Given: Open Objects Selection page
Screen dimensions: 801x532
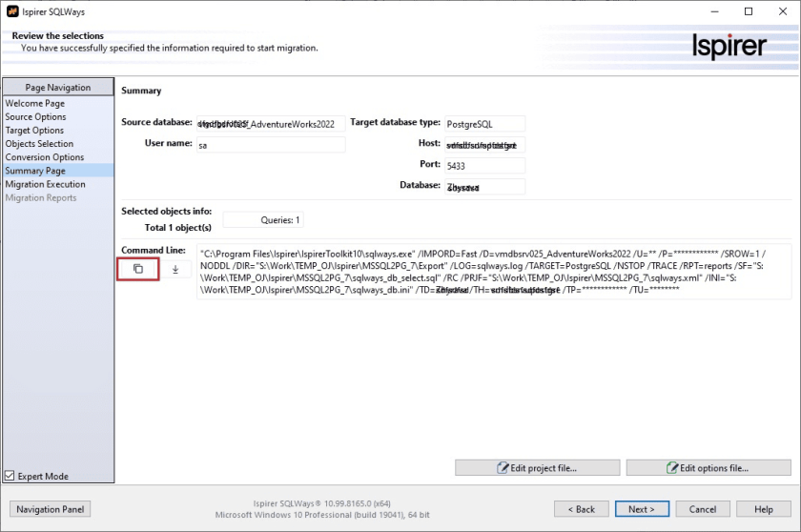Looking at the screenshot, I should click(39, 143).
